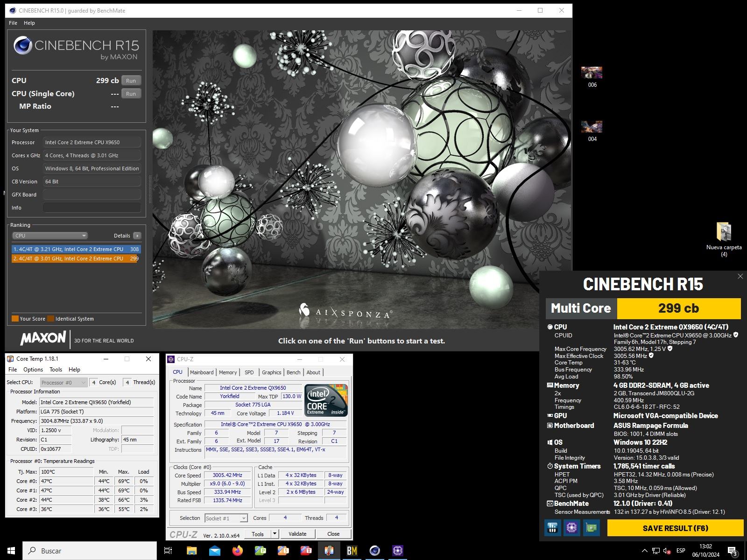The image size is (747, 560).
Task: Expand the Select CPU dropdown in Core Temp
Action: tap(63, 382)
